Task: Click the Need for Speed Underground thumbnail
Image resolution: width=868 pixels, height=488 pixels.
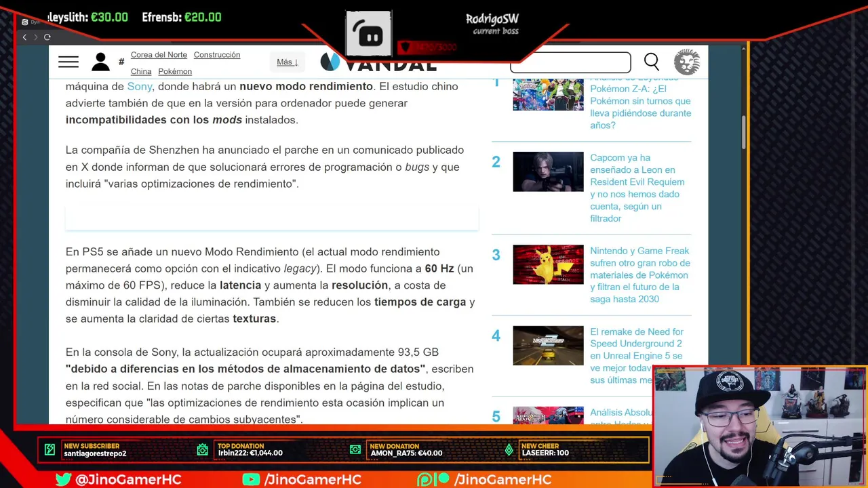Action: pyautogui.click(x=548, y=346)
